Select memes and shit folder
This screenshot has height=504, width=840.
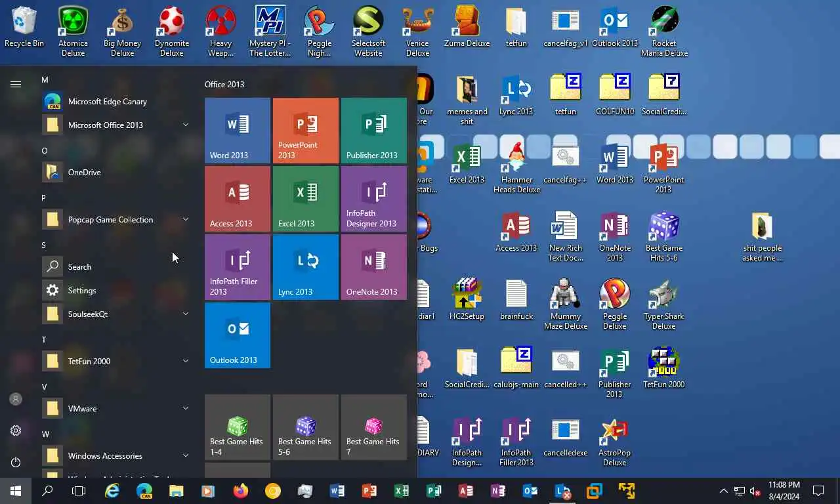click(x=467, y=100)
